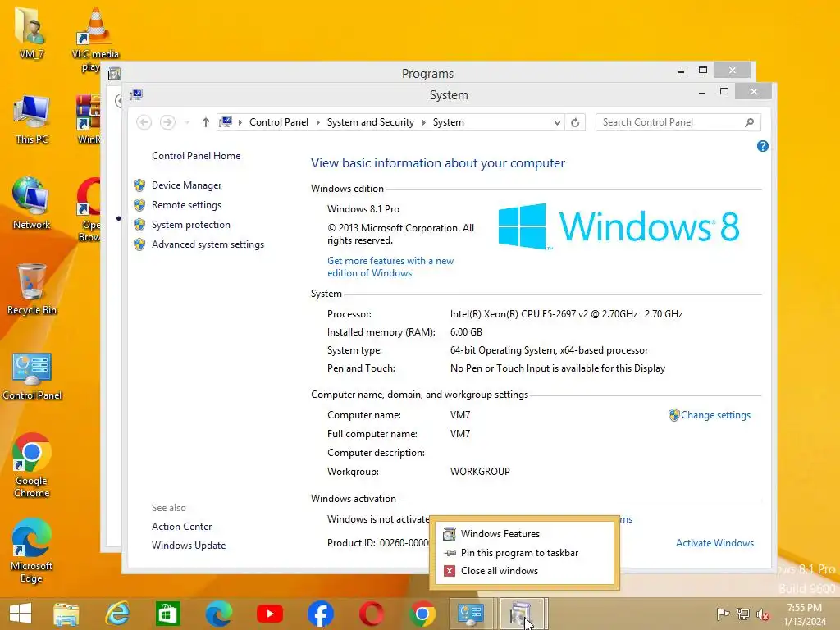Expand the address bar history dropdown

click(557, 123)
